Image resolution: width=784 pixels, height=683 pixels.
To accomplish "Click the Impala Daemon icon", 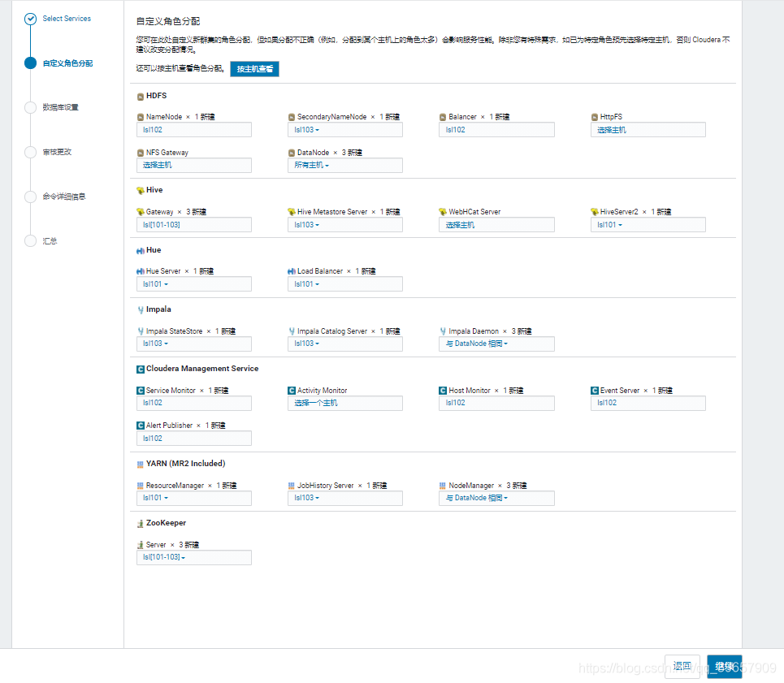I will (x=443, y=331).
